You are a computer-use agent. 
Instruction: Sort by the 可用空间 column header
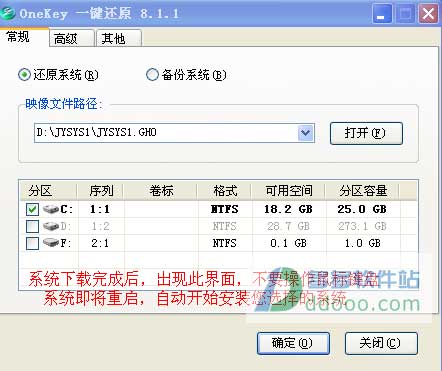coord(288,191)
